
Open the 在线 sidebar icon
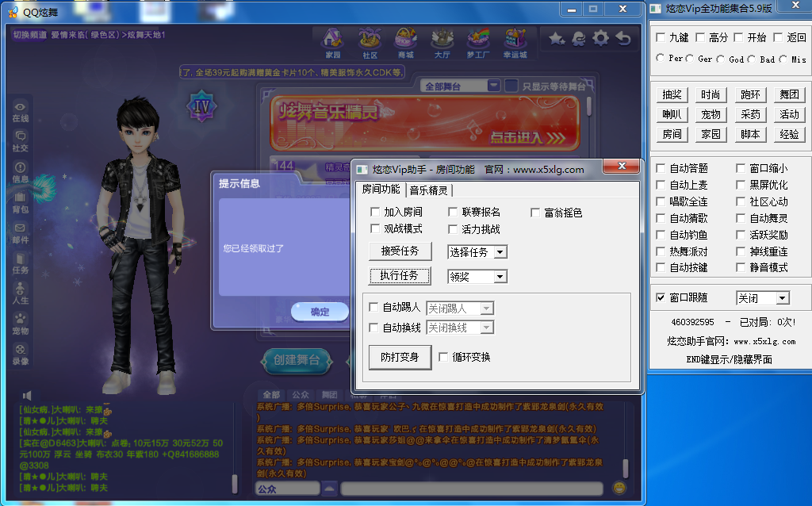(20, 111)
